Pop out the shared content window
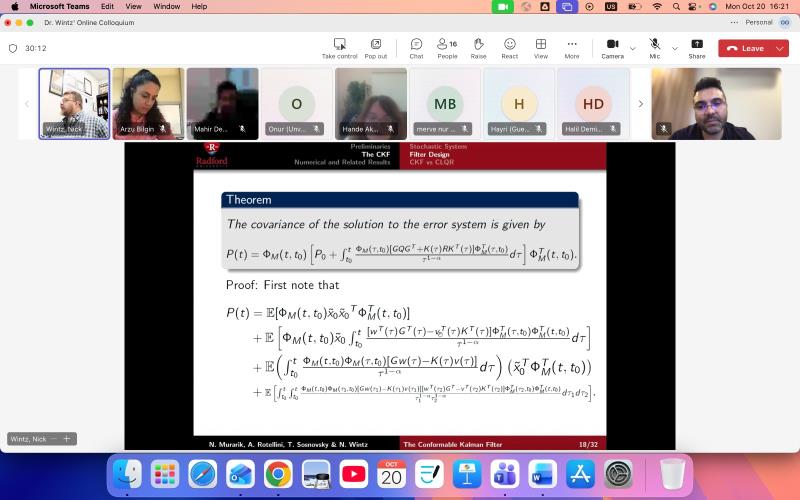Image resolution: width=800 pixels, height=500 pixels. click(376, 47)
